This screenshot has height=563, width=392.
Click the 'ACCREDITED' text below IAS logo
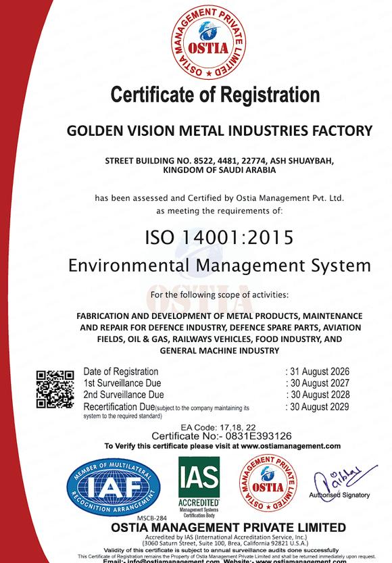point(199,503)
